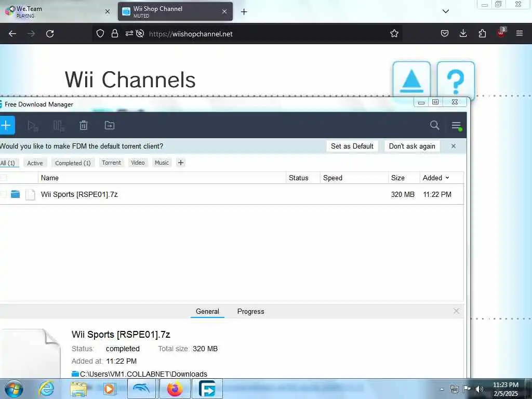Tick checkbox for Wii Sports row
The image size is (532, 399).
(x=4, y=194)
